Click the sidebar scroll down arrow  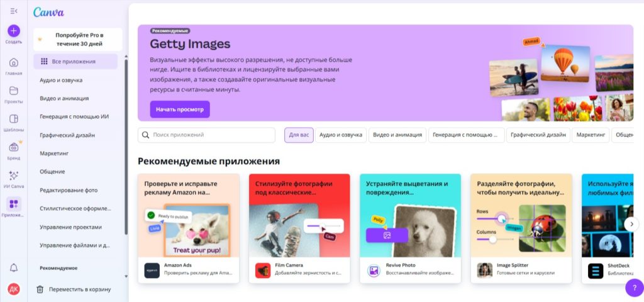pyautogui.click(x=126, y=276)
